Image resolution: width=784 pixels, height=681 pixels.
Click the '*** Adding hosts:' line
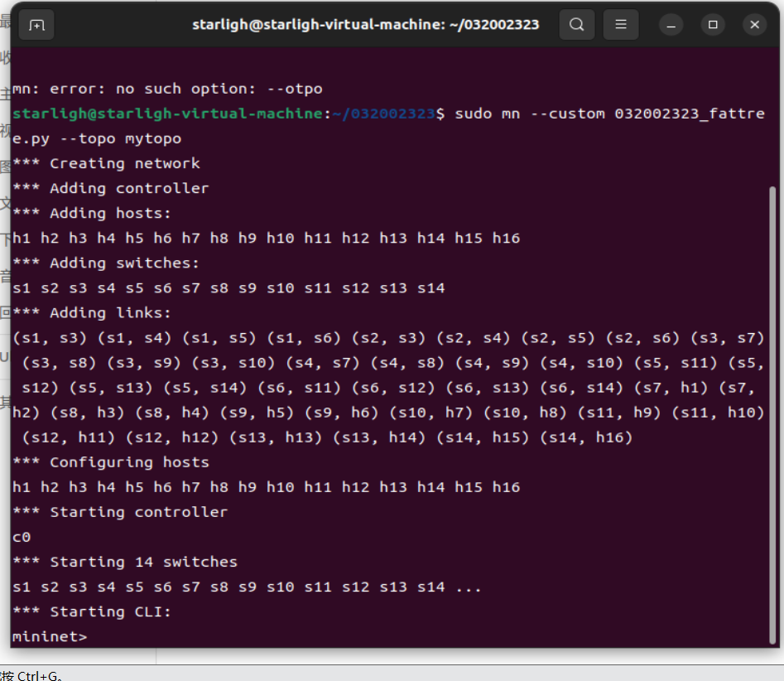pos(92,214)
